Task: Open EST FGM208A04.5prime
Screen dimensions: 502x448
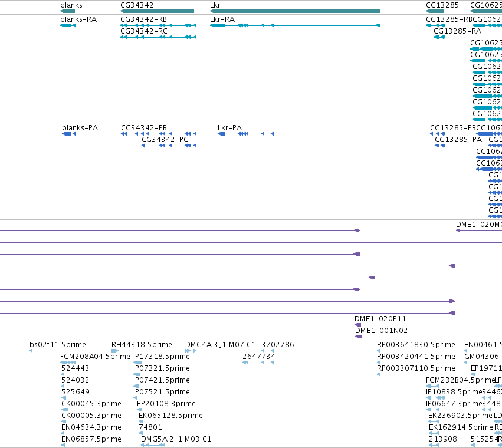Action: pyautogui.click(x=68, y=363)
